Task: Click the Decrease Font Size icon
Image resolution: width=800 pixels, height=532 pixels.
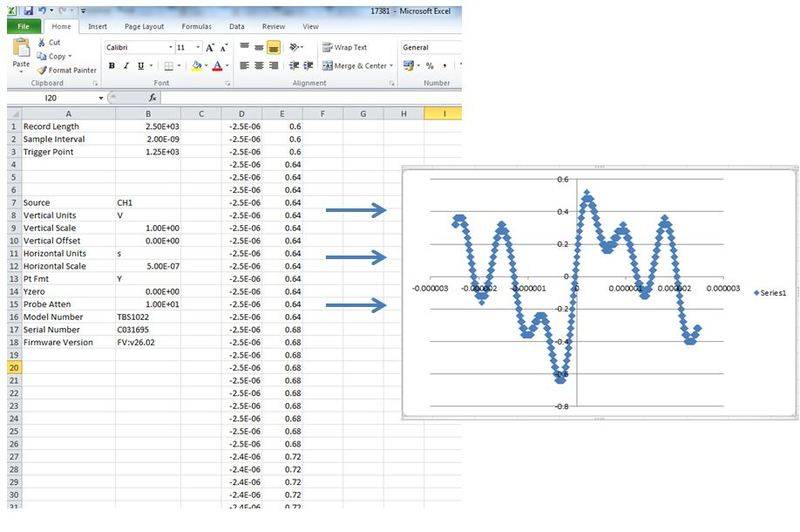Action: click(223, 48)
